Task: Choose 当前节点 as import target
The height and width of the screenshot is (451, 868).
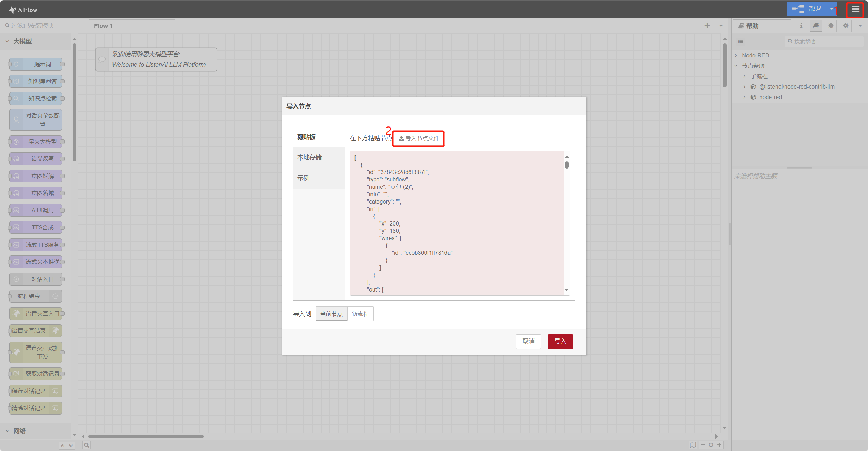Action: coord(331,314)
